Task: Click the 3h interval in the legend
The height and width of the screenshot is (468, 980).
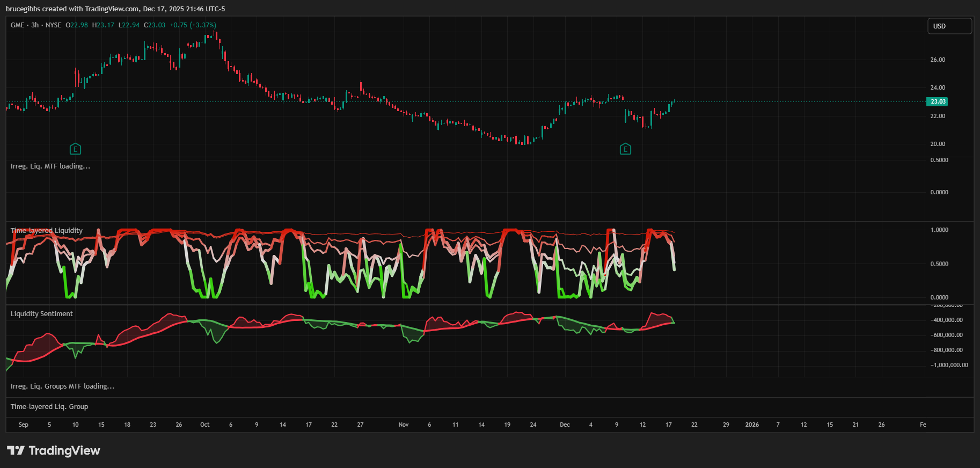Action: pos(35,25)
